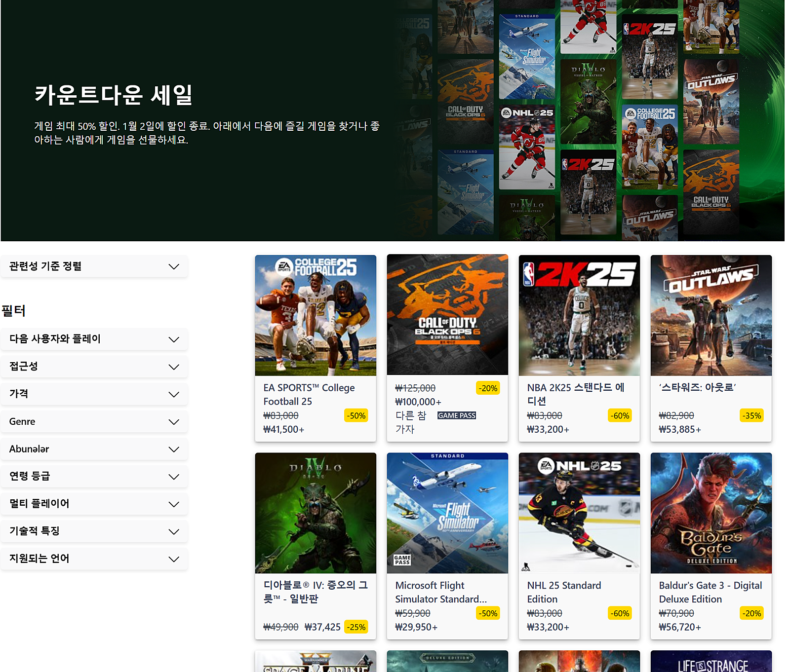
Task: Click the 필터 filters heading
Action: coord(13,311)
